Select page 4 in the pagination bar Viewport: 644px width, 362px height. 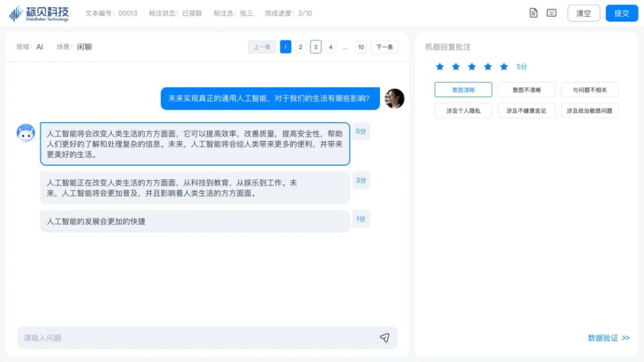point(330,47)
